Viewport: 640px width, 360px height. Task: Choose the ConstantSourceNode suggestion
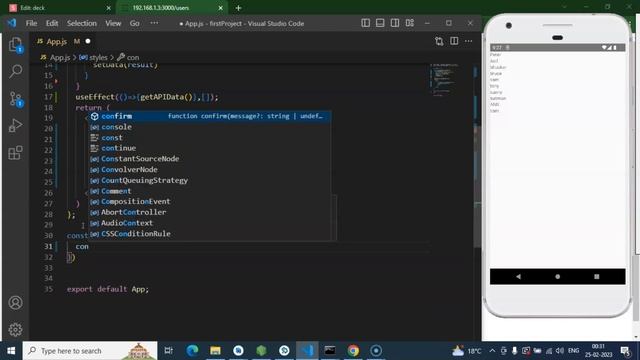point(210,159)
